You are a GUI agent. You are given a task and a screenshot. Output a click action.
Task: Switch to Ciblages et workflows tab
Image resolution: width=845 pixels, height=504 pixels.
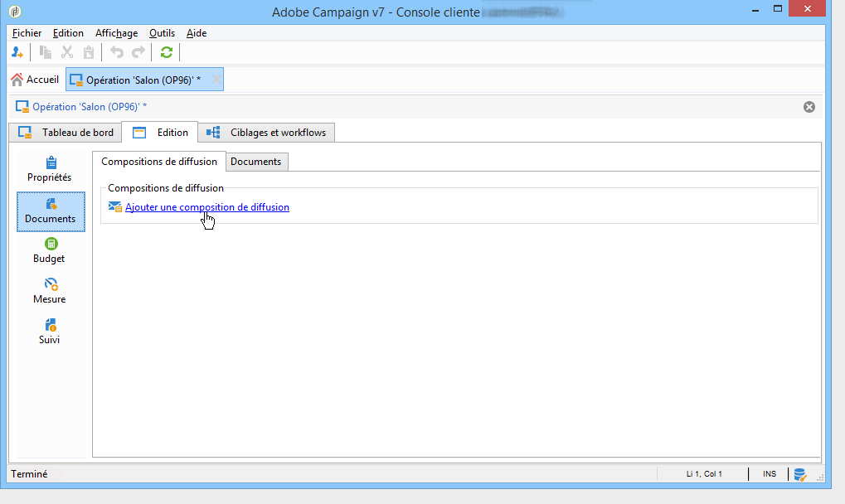coord(266,133)
